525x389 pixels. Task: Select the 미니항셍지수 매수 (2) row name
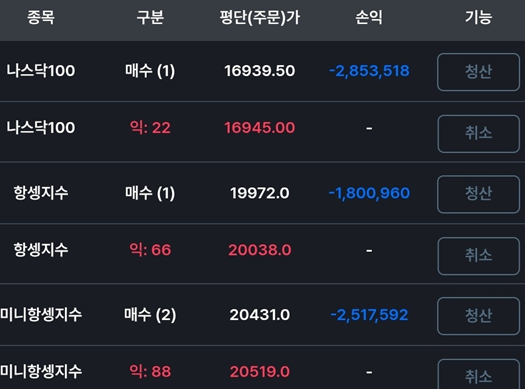(x=41, y=315)
